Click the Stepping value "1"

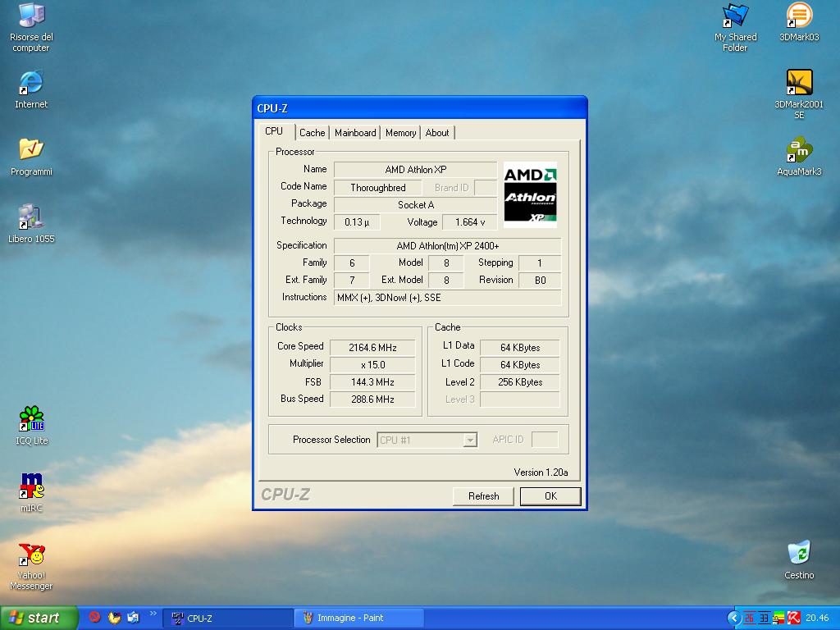click(540, 263)
